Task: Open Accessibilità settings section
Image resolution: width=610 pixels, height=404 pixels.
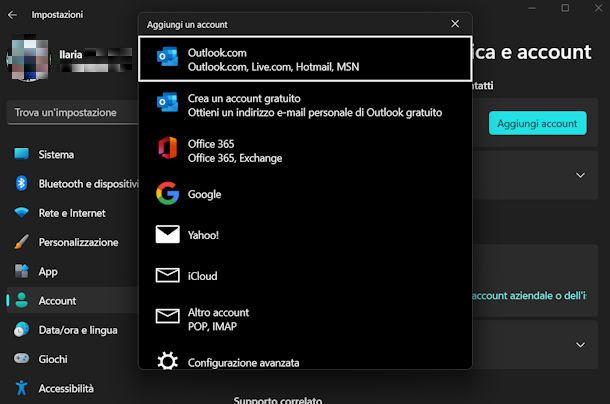Action: 72,388
